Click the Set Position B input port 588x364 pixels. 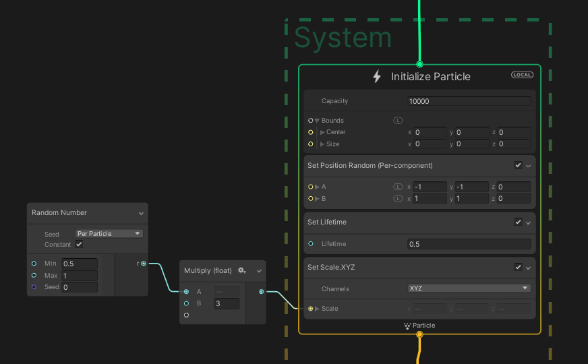310,199
